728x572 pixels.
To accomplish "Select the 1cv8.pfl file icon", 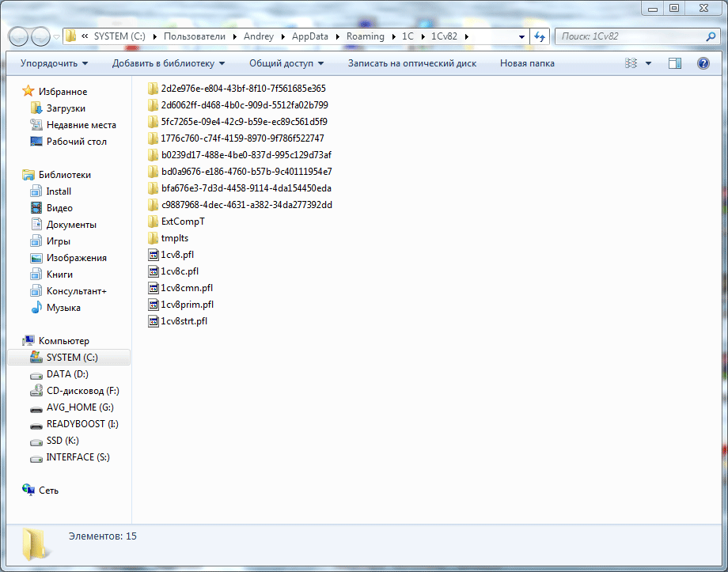I will click(154, 255).
